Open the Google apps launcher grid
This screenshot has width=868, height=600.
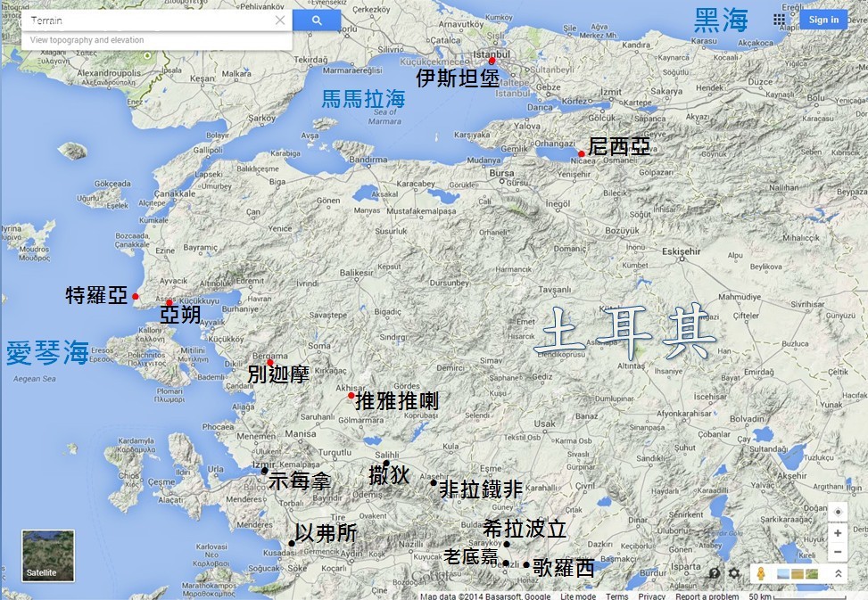click(x=779, y=19)
